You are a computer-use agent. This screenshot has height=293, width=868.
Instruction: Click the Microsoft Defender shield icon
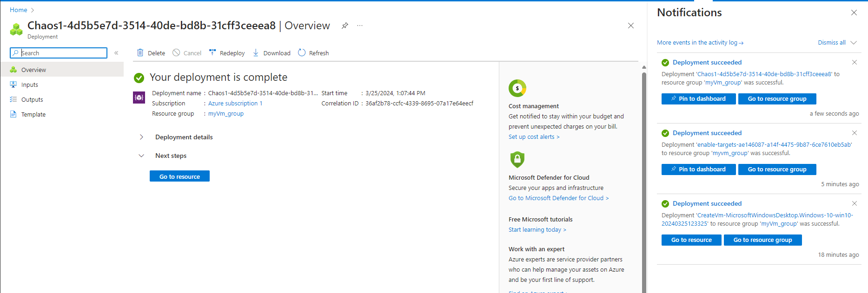coord(517,159)
